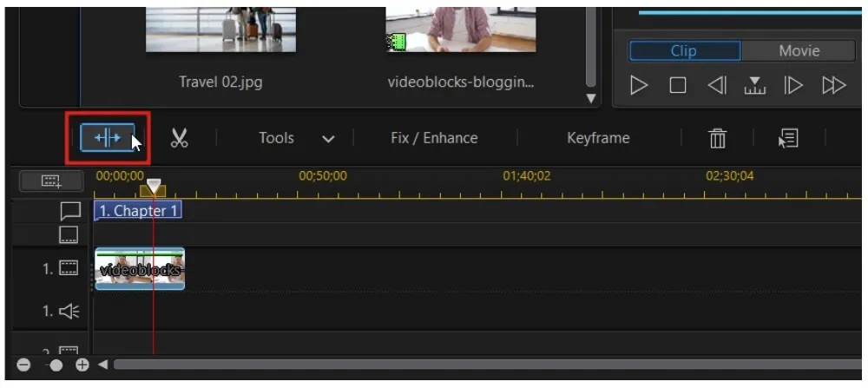Click the 00;00;00 ruler timecode
The height and width of the screenshot is (388, 868).
(x=120, y=176)
